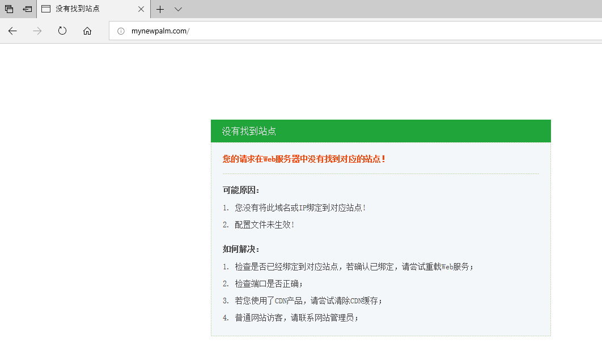Select the 没有找到站点 browser tab
Screen dimensions: 602x364
[x=94, y=9]
